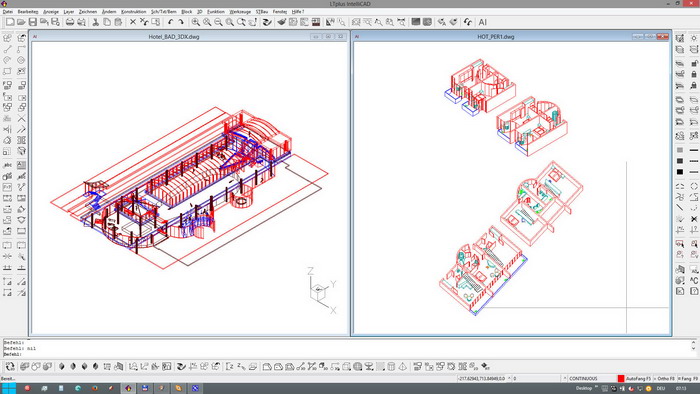Click the Print icon in top toolbar
Screen dimensions: 700x394
(x=70, y=22)
